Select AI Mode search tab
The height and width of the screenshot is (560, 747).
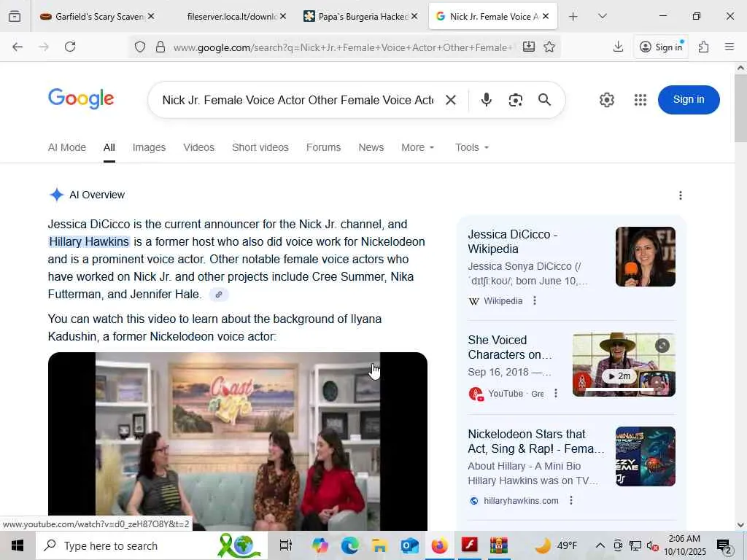click(x=66, y=147)
